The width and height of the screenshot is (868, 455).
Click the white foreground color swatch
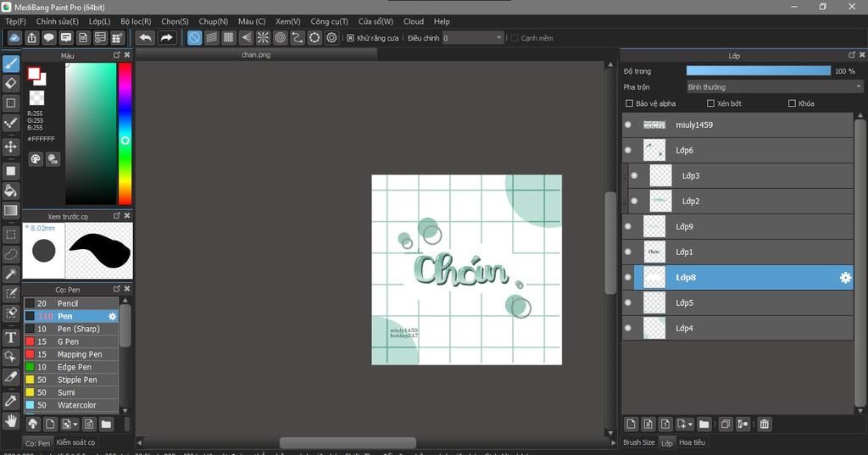(34, 74)
